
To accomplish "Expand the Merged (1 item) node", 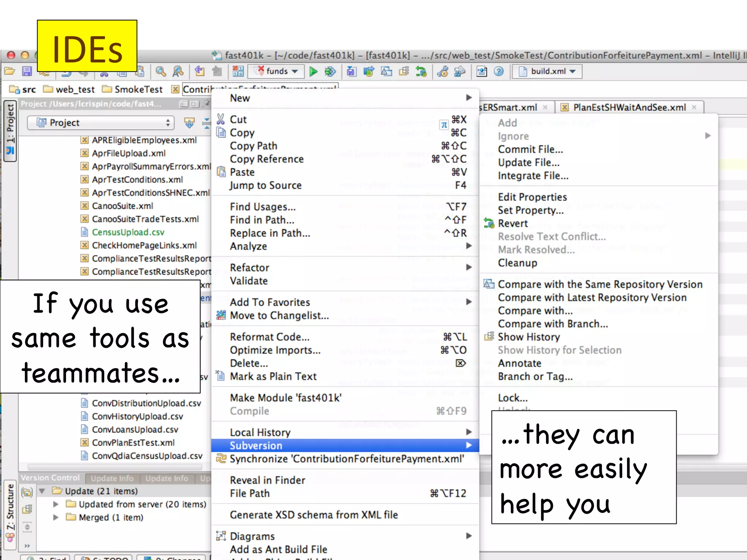I will click(x=56, y=517).
